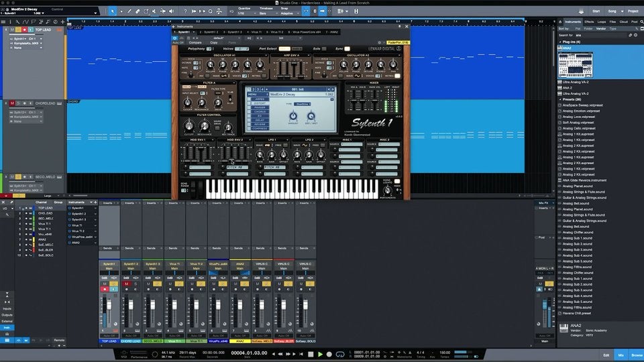
Task: Click the Compare button in the plugin header
Action: tap(195, 42)
